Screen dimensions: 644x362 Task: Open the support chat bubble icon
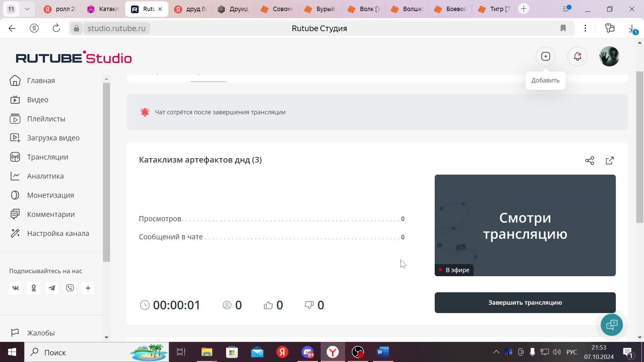point(611,324)
